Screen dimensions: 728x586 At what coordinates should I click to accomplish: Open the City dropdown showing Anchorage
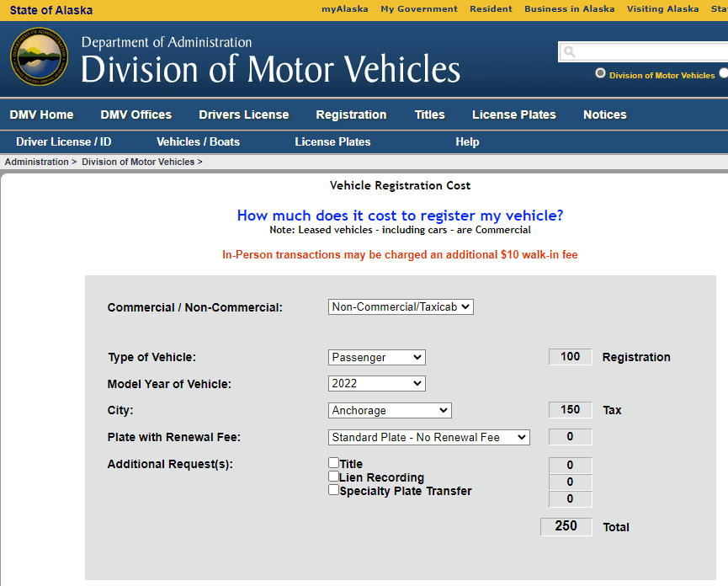click(x=390, y=411)
